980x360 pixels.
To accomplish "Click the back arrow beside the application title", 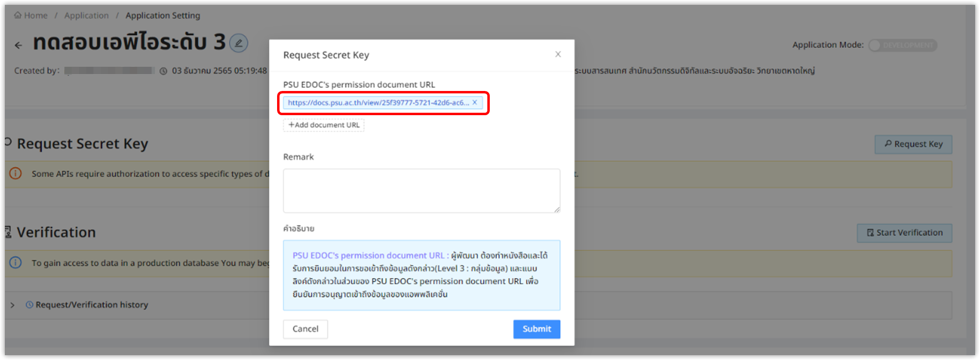I will click(x=18, y=45).
